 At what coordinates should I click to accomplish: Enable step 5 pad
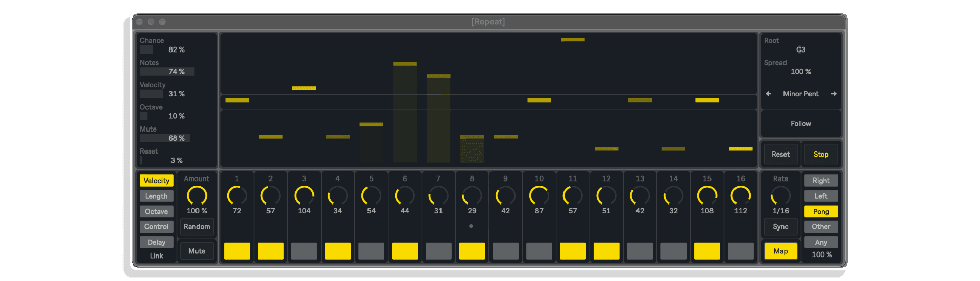point(371,251)
